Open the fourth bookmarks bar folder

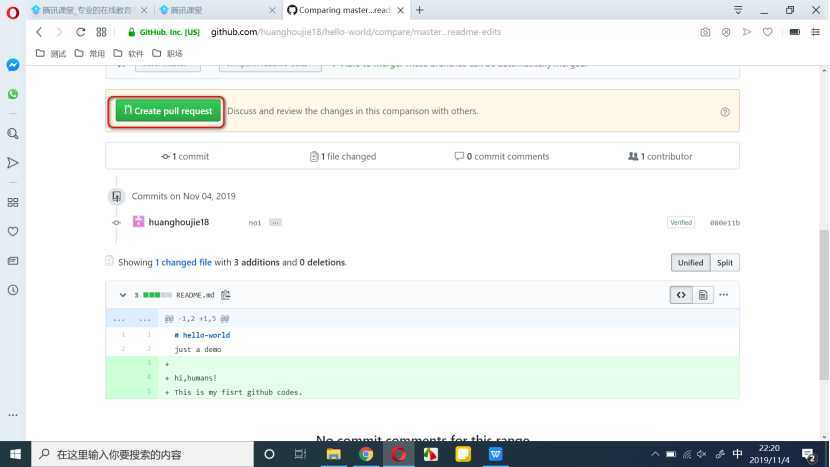point(167,53)
